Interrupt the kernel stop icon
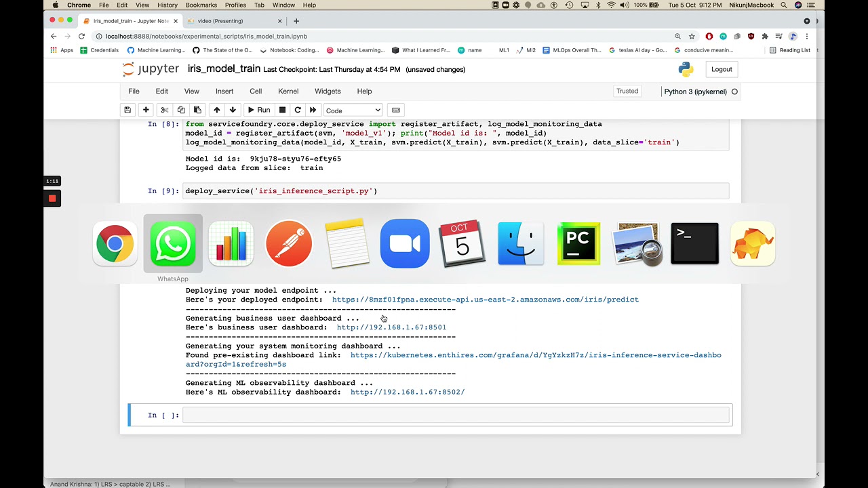Viewport: 868px width, 488px height. point(283,110)
